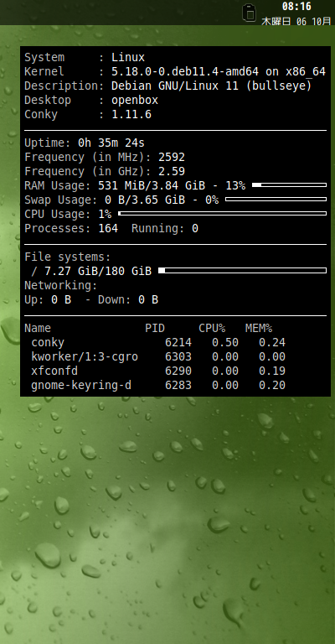Click the CPU Usage progress bar
Viewport: 335px width, 644px height.
[222, 214]
